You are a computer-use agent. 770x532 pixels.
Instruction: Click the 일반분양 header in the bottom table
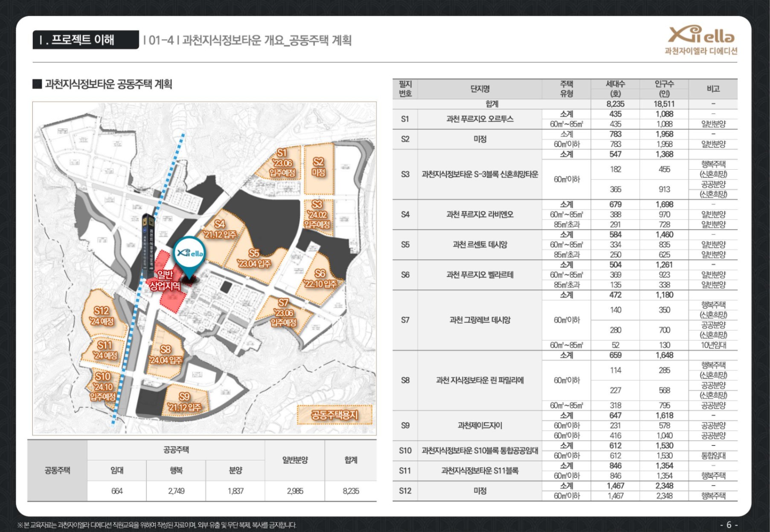click(x=295, y=460)
